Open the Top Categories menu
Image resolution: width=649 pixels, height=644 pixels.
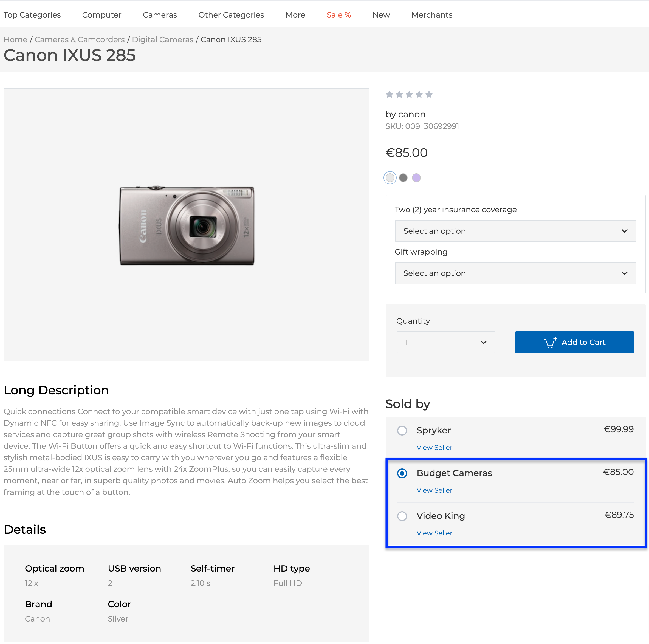[32, 15]
